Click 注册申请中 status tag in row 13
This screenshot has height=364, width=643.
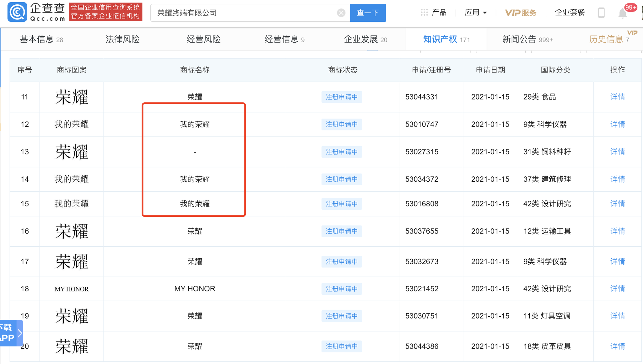tap(342, 152)
